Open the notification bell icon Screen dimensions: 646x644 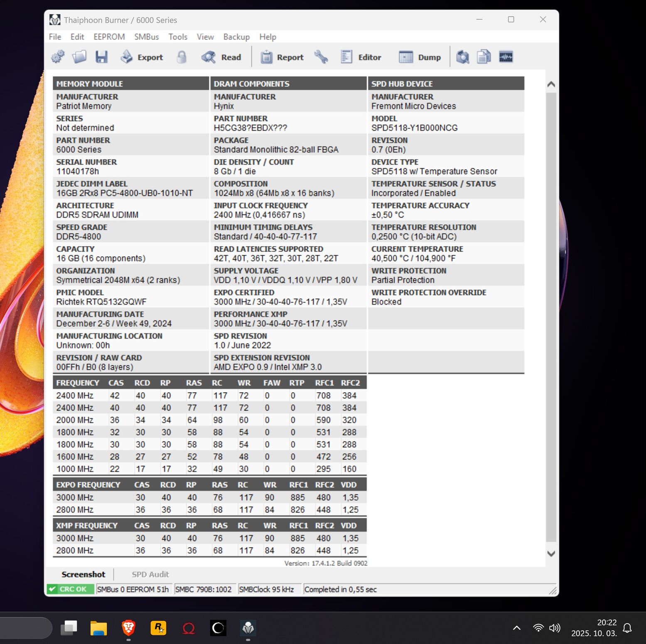627,628
